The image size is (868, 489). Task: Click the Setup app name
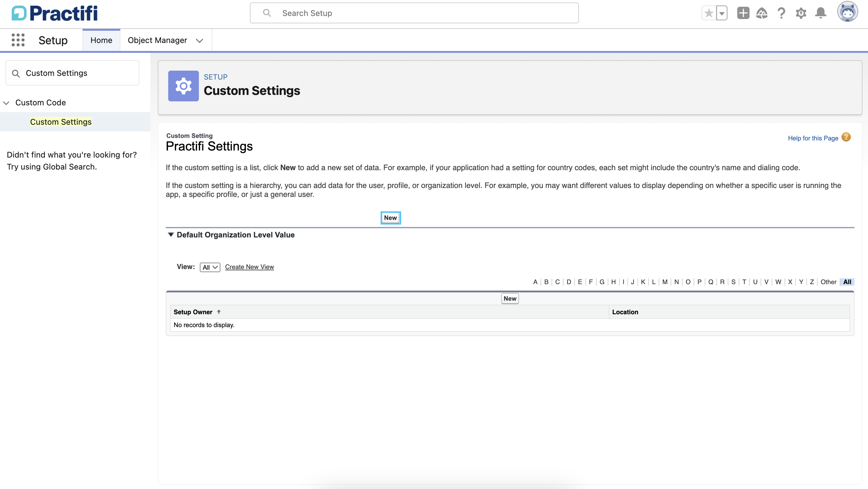[x=53, y=40]
